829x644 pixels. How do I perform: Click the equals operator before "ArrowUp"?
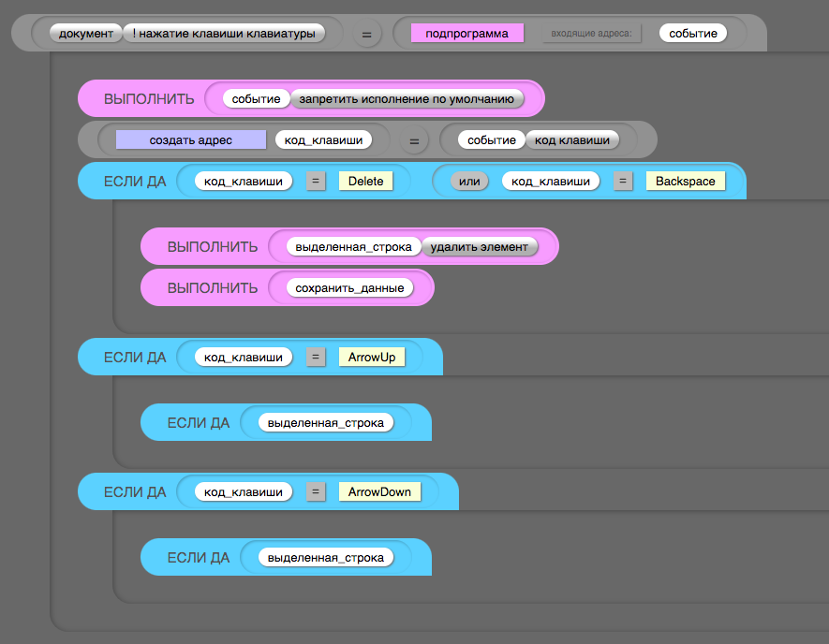[x=316, y=358]
